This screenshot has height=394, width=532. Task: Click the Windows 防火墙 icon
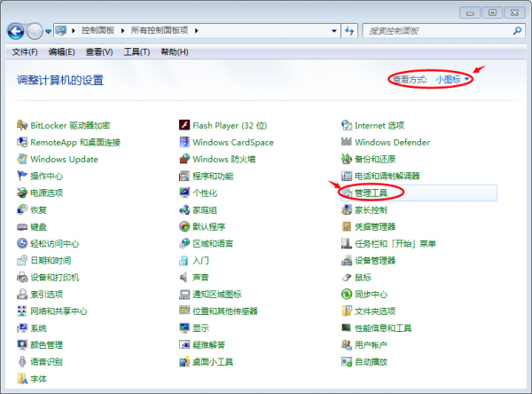point(184,159)
